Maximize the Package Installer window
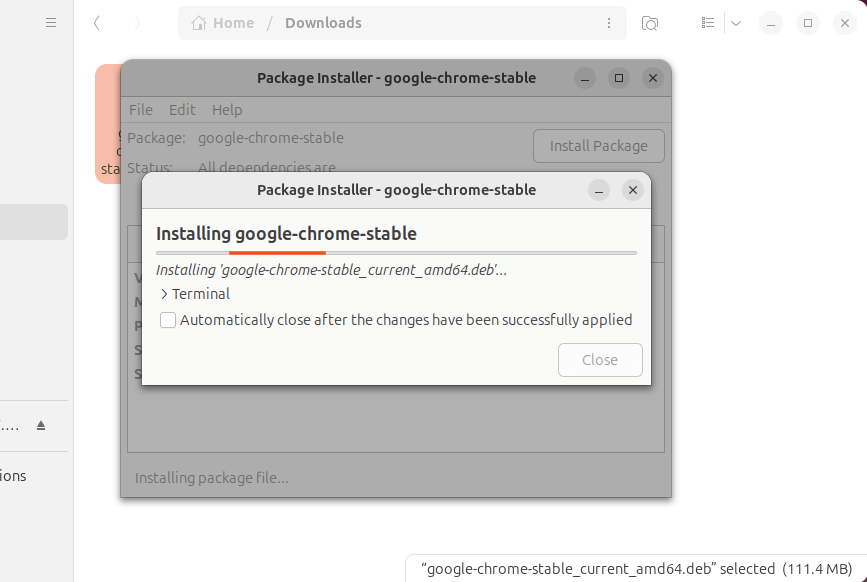Viewport: 867px width, 582px height. point(619,78)
